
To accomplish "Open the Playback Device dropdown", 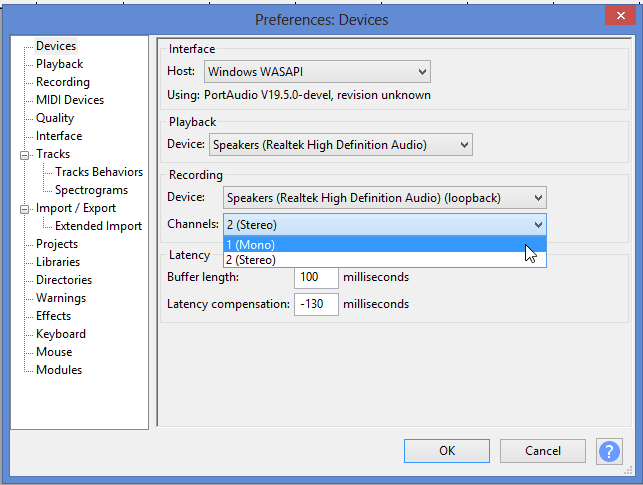I will pyautogui.click(x=340, y=145).
